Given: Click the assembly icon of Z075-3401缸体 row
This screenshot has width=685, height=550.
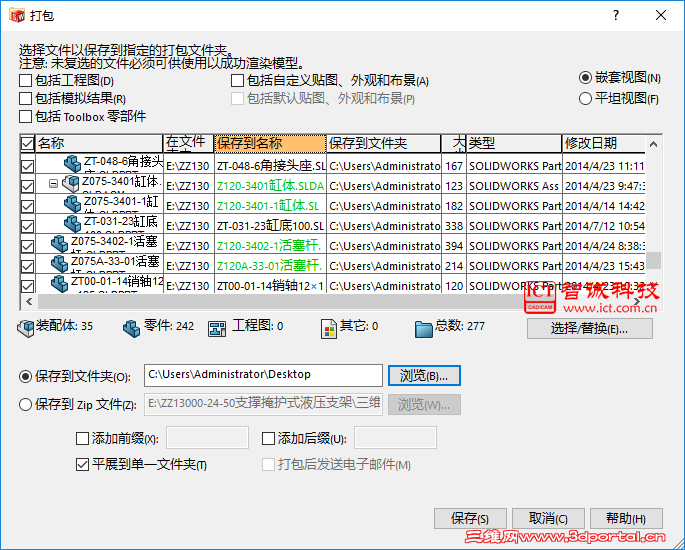Looking at the screenshot, I should click(70, 183).
